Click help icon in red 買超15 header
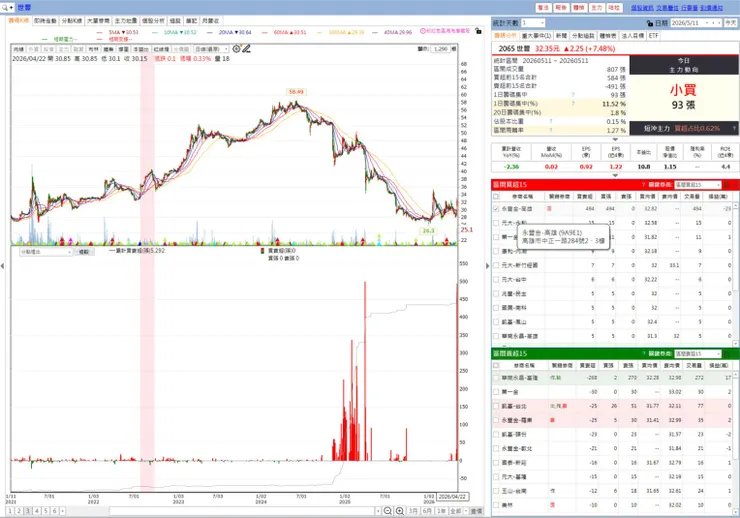Screen dimensions: 740x518 point(644,184)
